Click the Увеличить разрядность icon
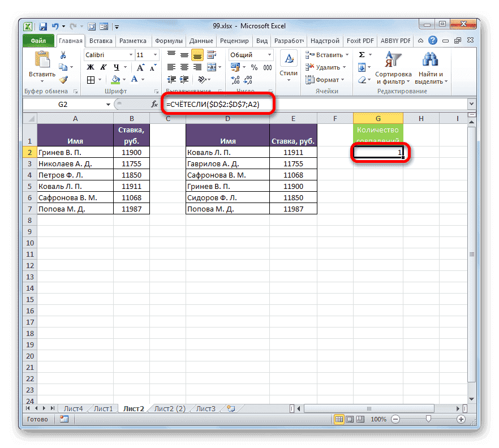The width and height of the screenshot is (499, 448). (236, 80)
